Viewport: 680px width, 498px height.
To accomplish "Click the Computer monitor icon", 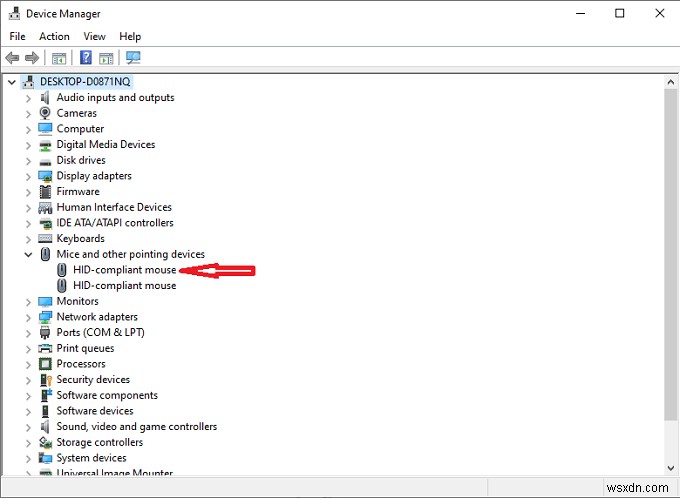I will pyautogui.click(x=45, y=129).
